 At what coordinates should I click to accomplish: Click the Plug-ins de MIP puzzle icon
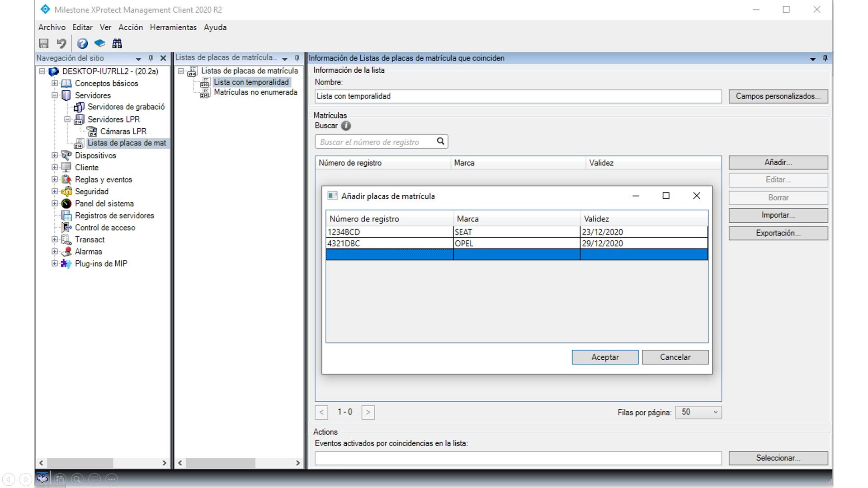coord(66,264)
